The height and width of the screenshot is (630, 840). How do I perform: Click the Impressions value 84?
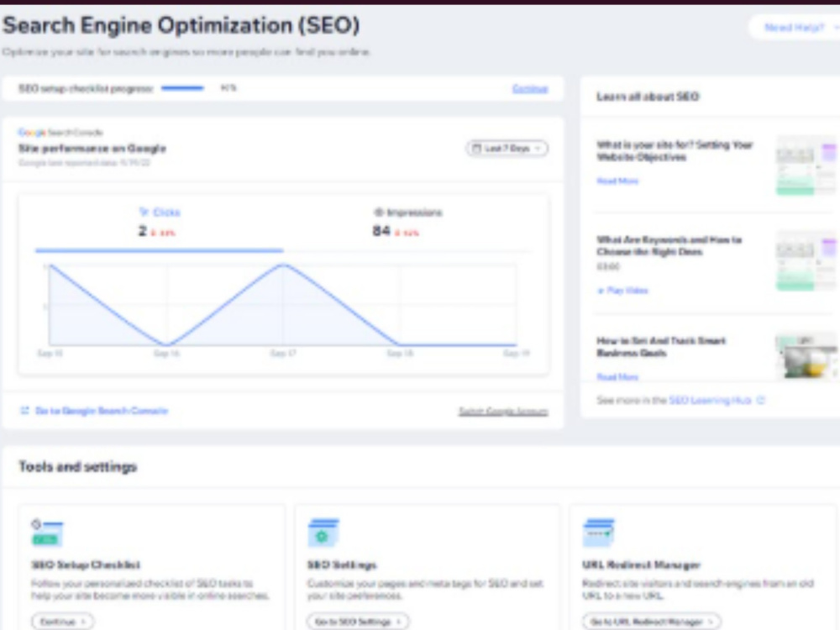coord(381,231)
